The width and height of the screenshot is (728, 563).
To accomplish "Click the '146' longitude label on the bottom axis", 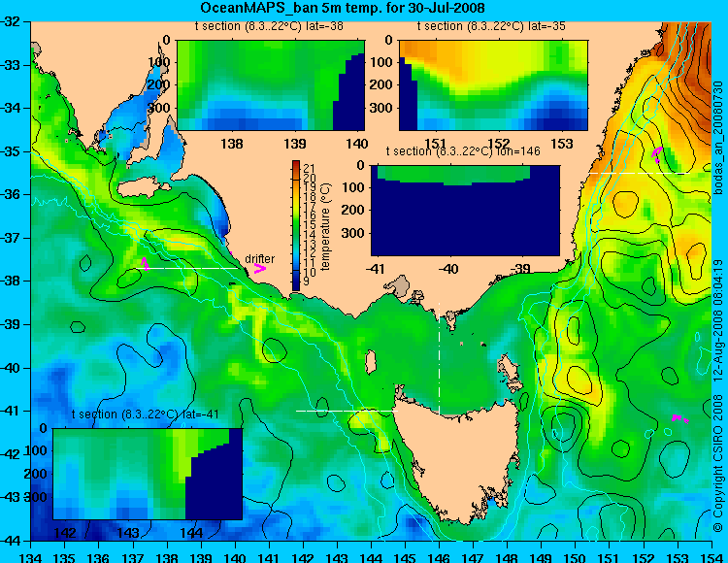I will (439, 557).
